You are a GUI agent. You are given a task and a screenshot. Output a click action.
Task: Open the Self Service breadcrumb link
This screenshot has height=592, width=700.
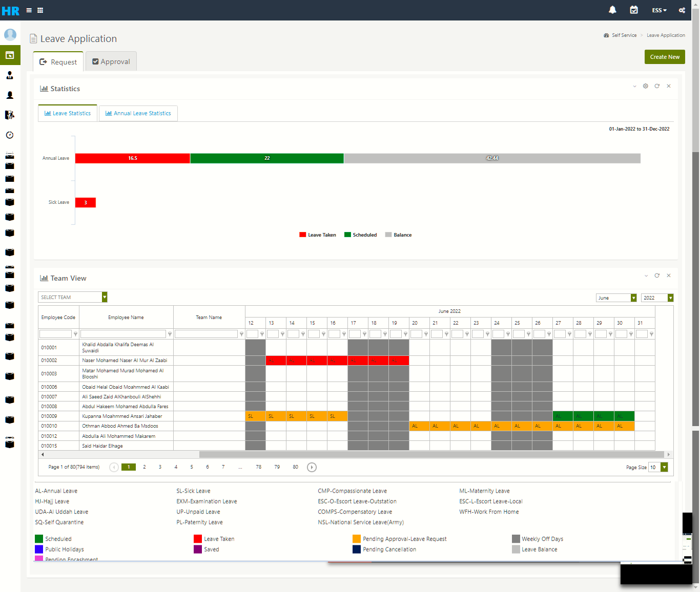(624, 35)
